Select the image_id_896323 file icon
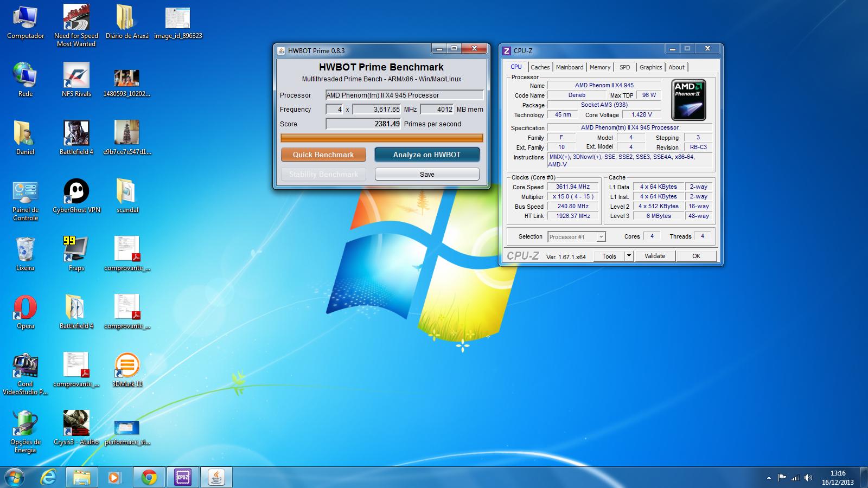The image size is (868, 488). tap(178, 22)
